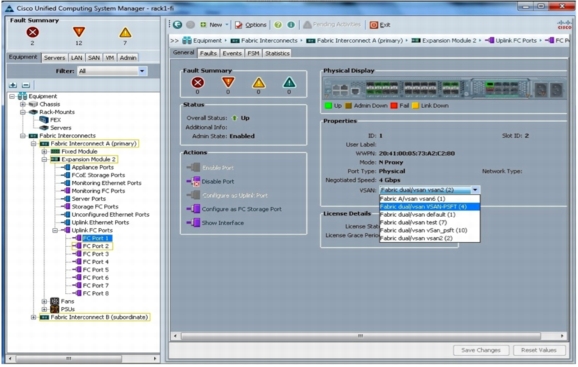This screenshot has height=367, width=578.
Task: Select FC Port 5 in tree
Action: click(x=95, y=270)
